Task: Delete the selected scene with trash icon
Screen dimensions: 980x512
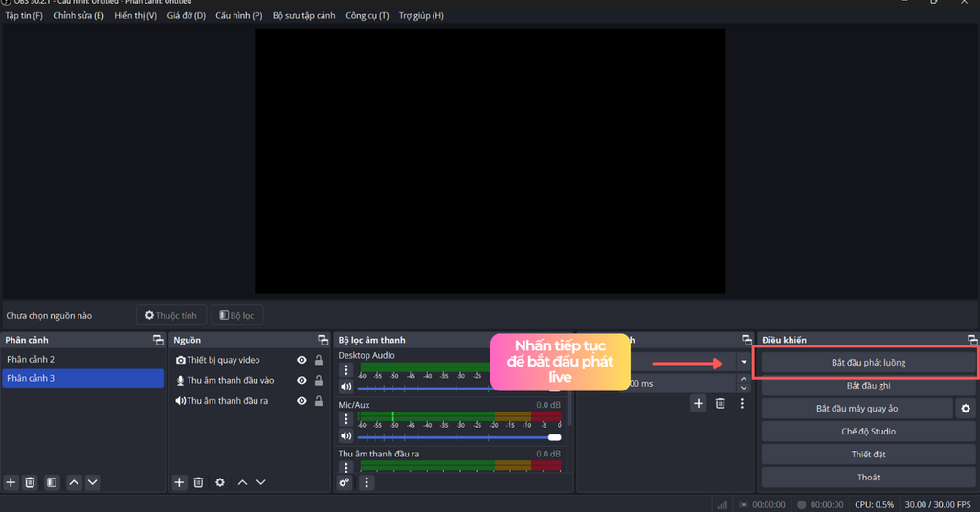Action: [x=30, y=482]
